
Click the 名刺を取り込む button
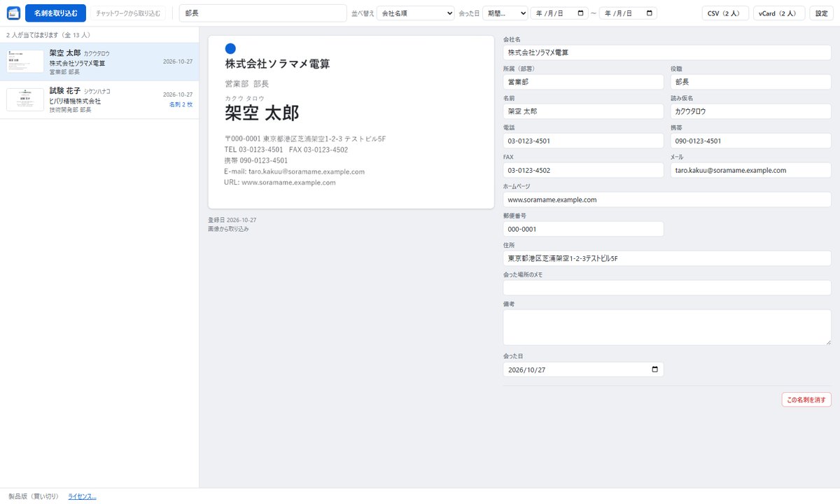click(55, 13)
